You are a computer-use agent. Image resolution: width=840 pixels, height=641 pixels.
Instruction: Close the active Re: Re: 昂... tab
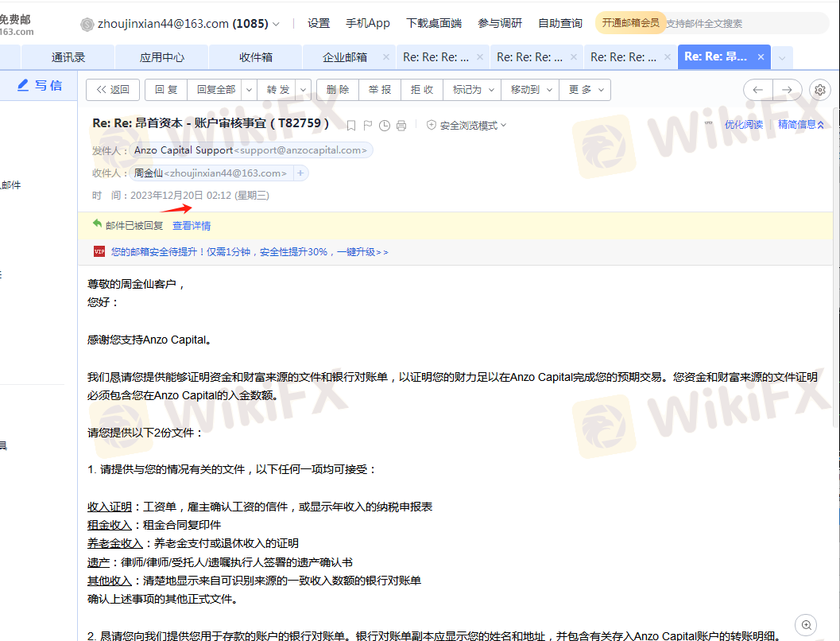(x=761, y=56)
